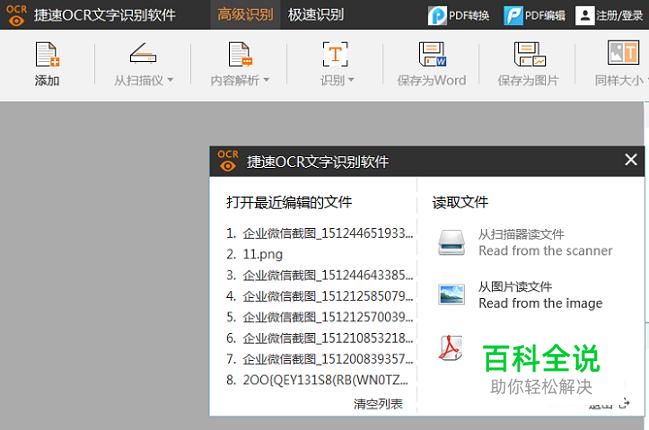Image resolution: width=649 pixels, height=430 pixels.
Task: Open the 从扫描仪 dropdown arrow
Action: click(170, 79)
